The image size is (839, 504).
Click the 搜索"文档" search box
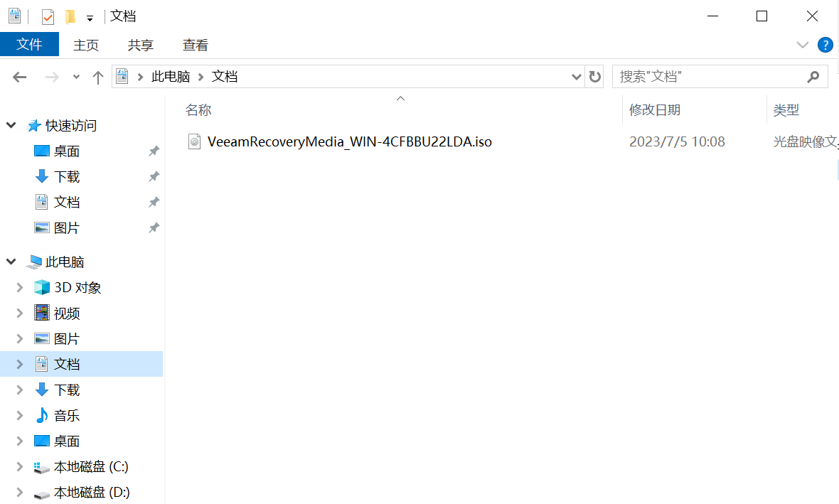click(x=709, y=77)
